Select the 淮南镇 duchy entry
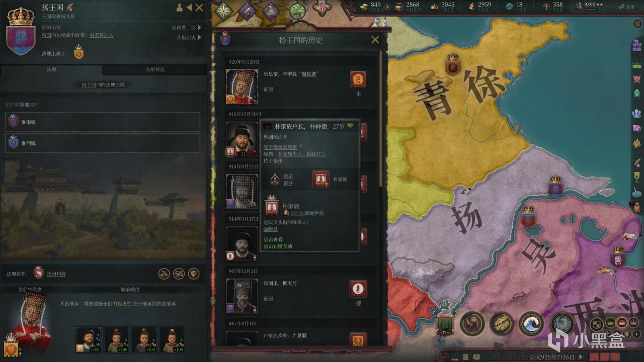Viewport: 644px width, 362px height. 103,122
